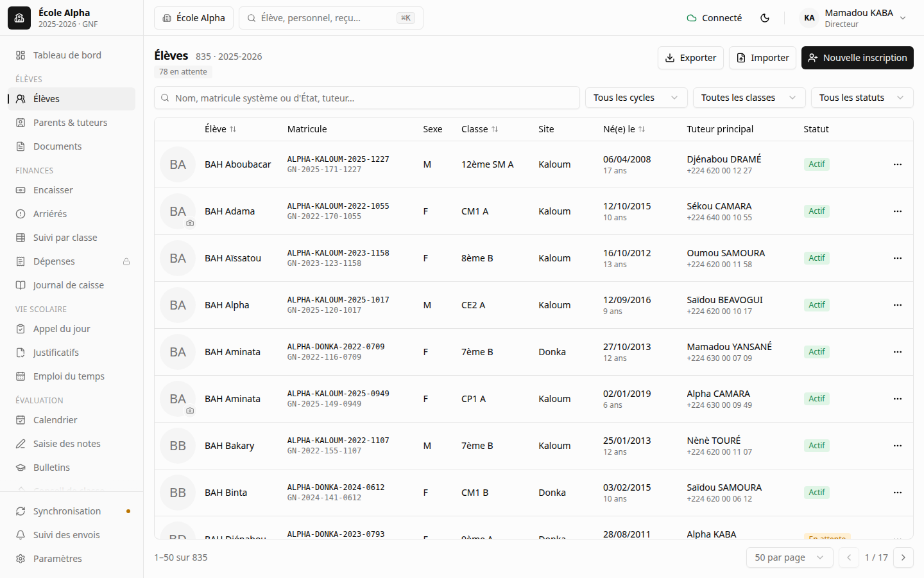Viewport: 924px width, 578px height.
Task: Open Synchronisation in the sidebar
Action: pos(72,511)
